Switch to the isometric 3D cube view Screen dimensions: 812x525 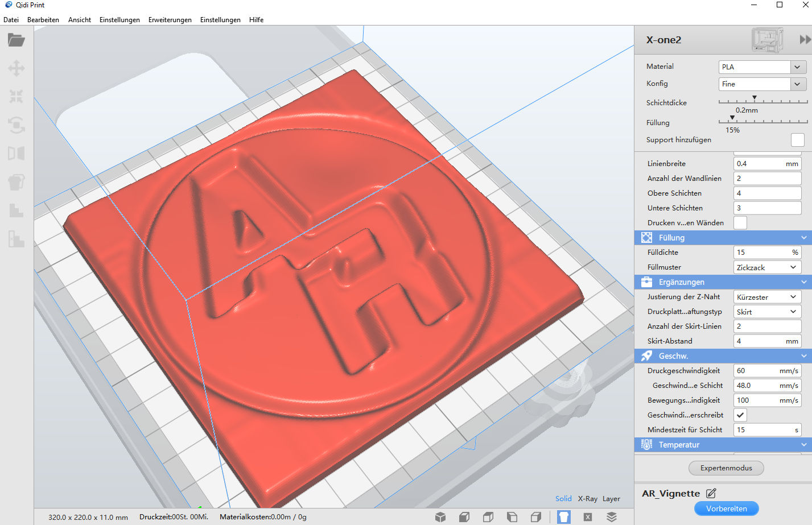click(440, 516)
